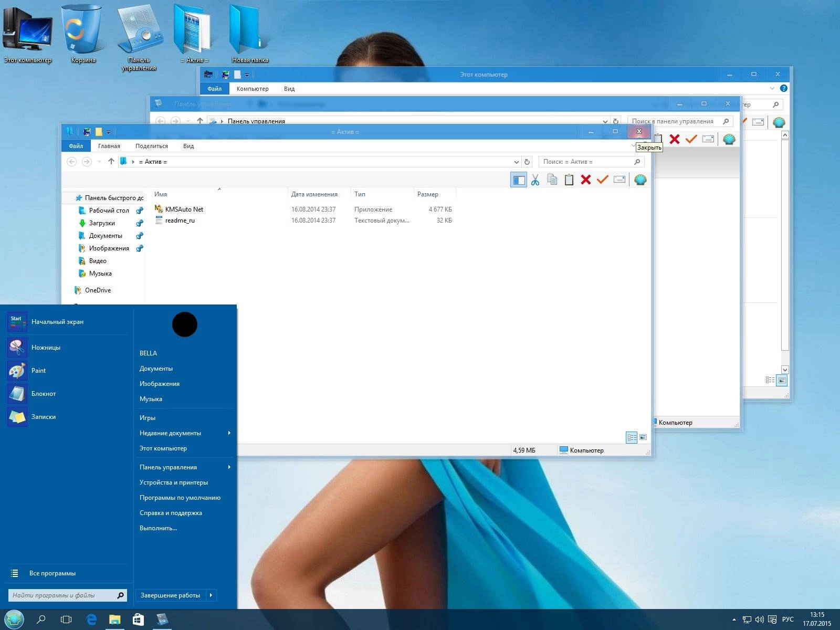Click the Start orb on taskbar
840x630 pixels.
click(14, 619)
